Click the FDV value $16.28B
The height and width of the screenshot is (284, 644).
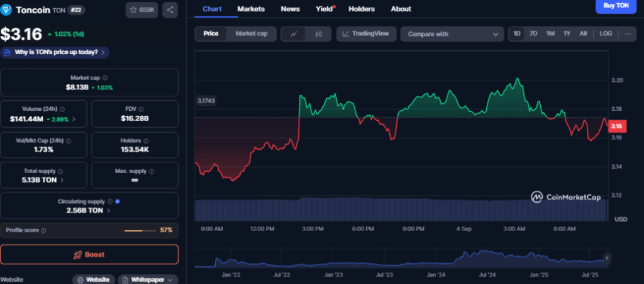tap(135, 118)
